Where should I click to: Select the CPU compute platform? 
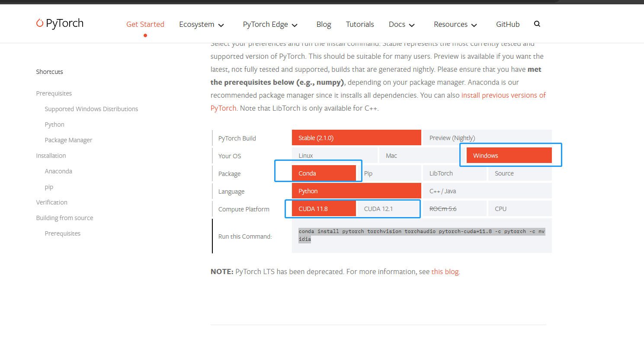[x=520, y=208]
